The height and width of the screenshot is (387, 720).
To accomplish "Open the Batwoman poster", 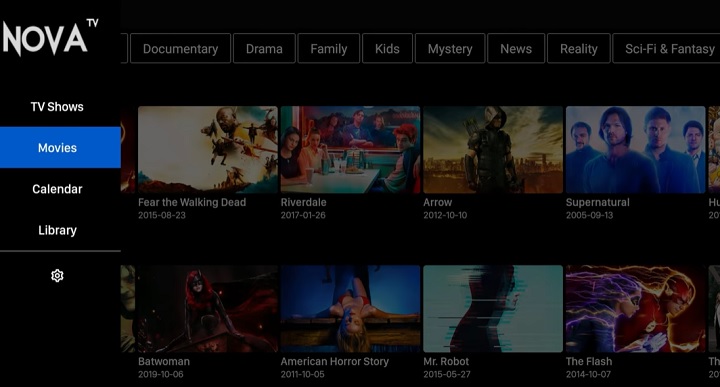I will [x=208, y=308].
